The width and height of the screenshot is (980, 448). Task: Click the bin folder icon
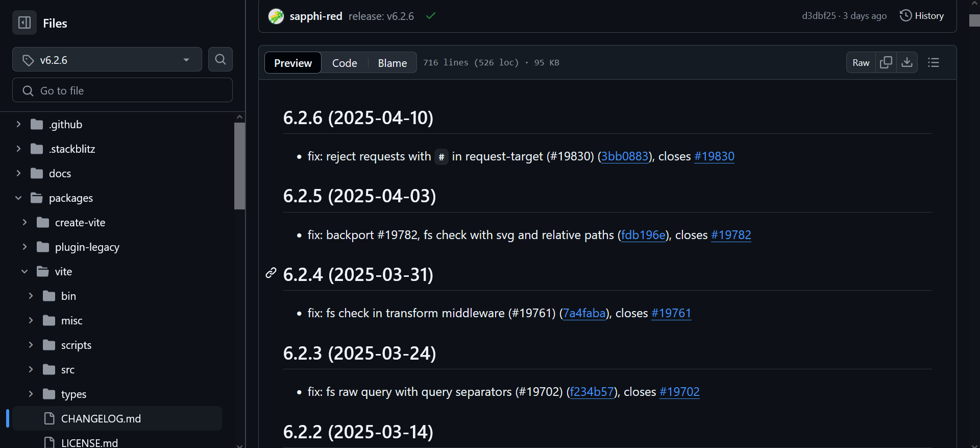[x=49, y=296]
